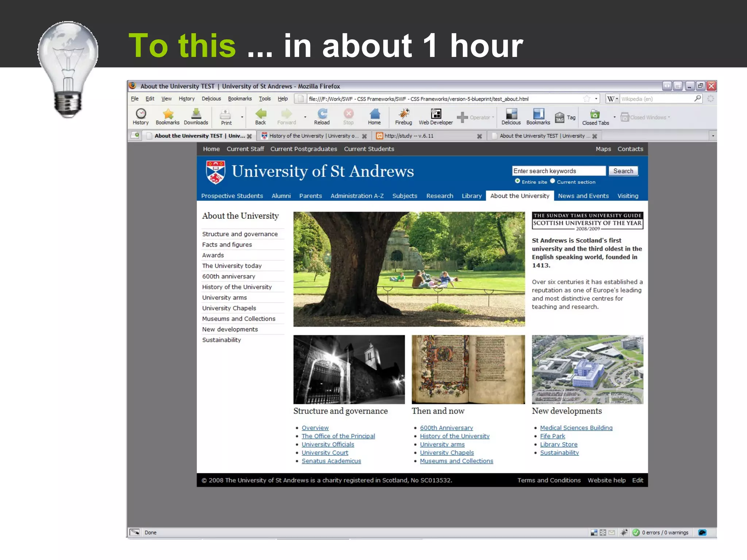
Task: Open the list all tabs dropdown
Action: pos(713,136)
